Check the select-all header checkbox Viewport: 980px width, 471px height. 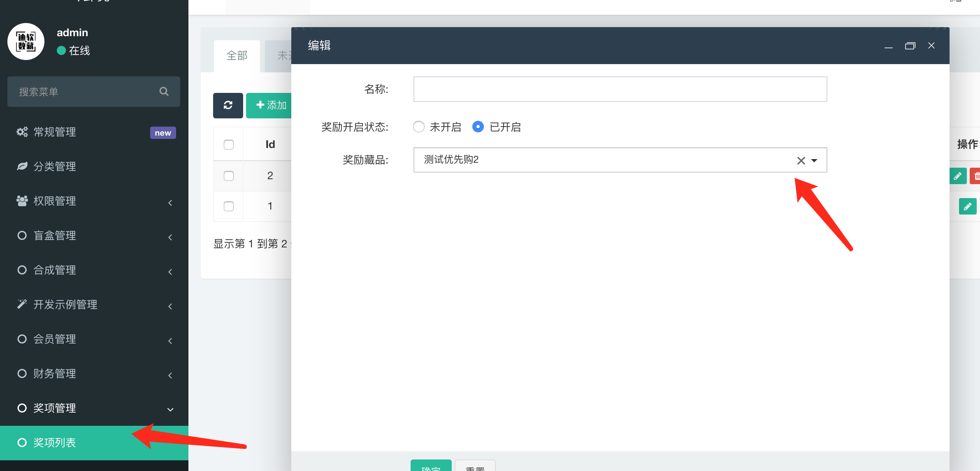click(229, 145)
